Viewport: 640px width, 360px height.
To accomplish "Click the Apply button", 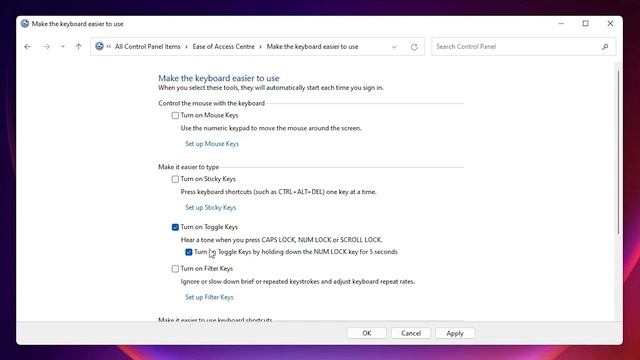I will point(455,333).
